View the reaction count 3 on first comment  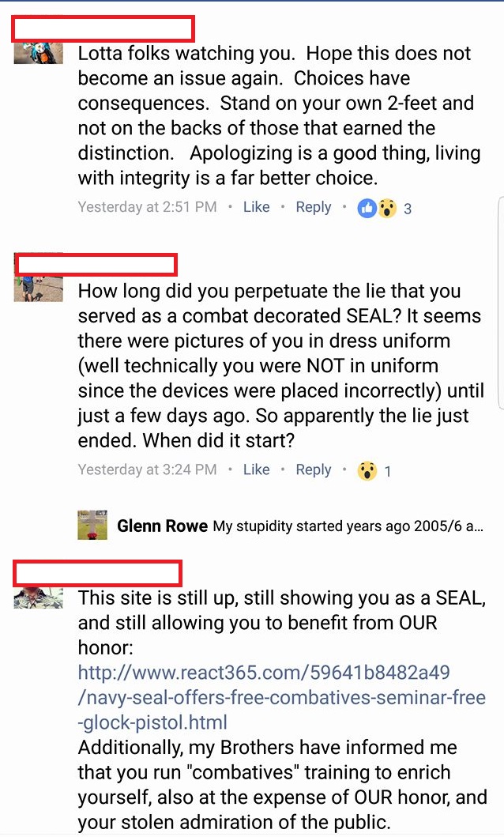(408, 209)
